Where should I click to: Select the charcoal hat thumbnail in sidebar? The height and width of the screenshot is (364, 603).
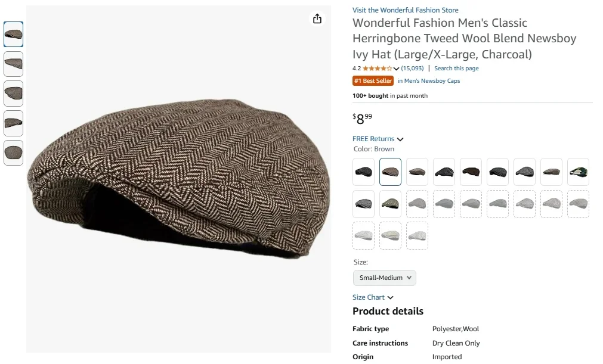pyautogui.click(x=13, y=94)
